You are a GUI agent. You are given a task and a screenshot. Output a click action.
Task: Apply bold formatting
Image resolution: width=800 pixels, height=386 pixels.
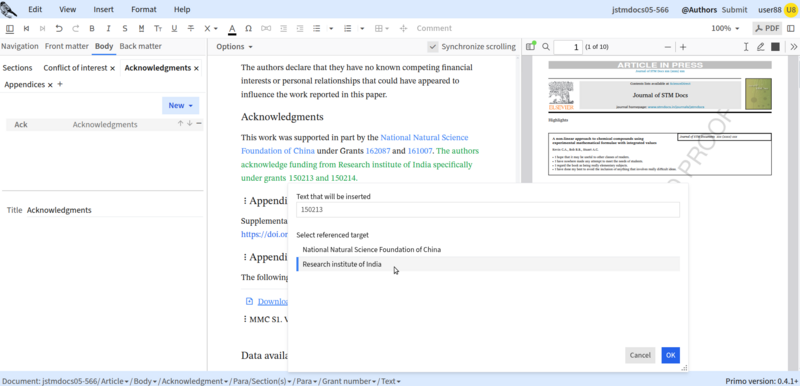[92, 29]
